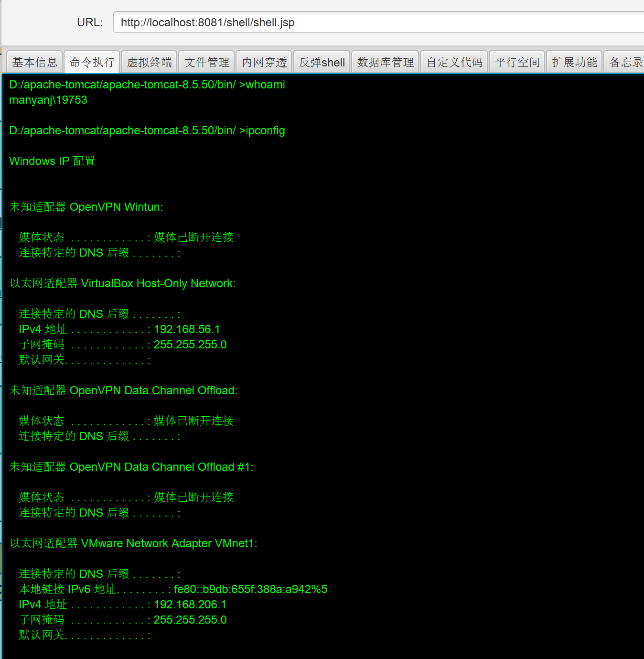Open the 平行空间 tab
The image size is (644, 659).
coord(517,62)
